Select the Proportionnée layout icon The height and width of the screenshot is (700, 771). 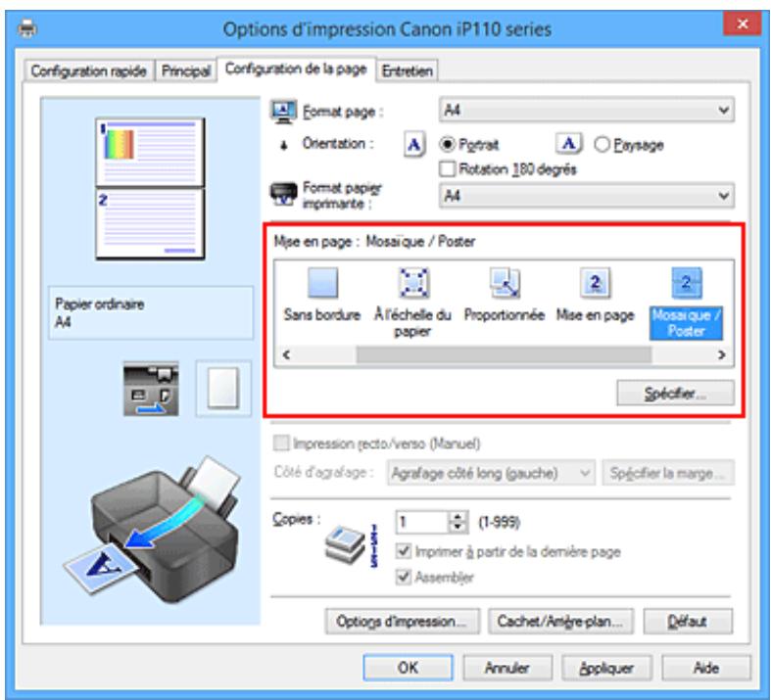505,283
